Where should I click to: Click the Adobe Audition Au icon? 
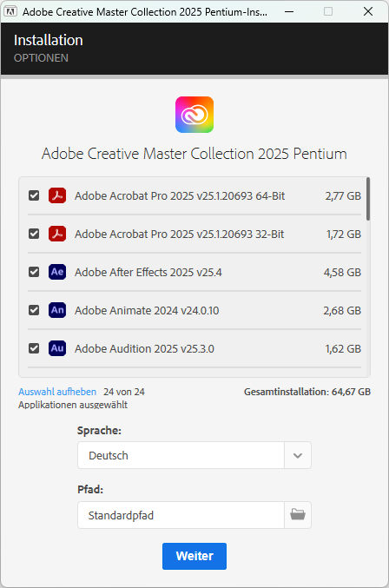click(57, 348)
